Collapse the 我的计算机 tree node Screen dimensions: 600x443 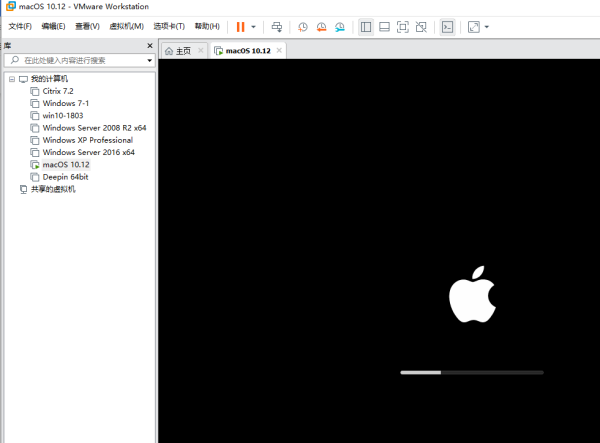[x=10, y=79]
